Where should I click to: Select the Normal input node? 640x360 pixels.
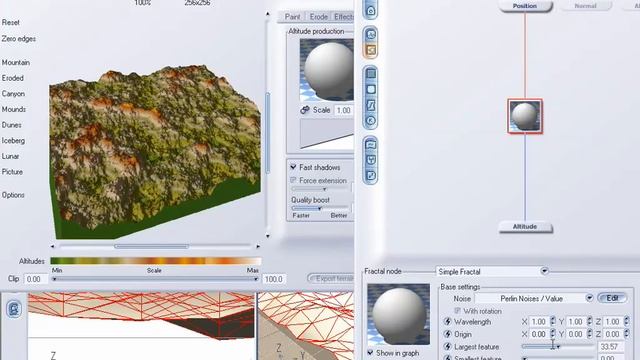585,6
